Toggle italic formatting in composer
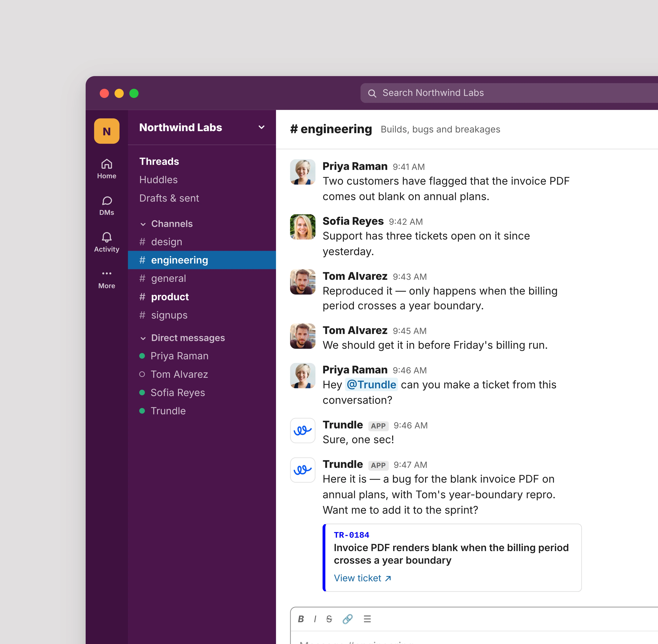The height and width of the screenshot is (644, 658). (315, 619)
